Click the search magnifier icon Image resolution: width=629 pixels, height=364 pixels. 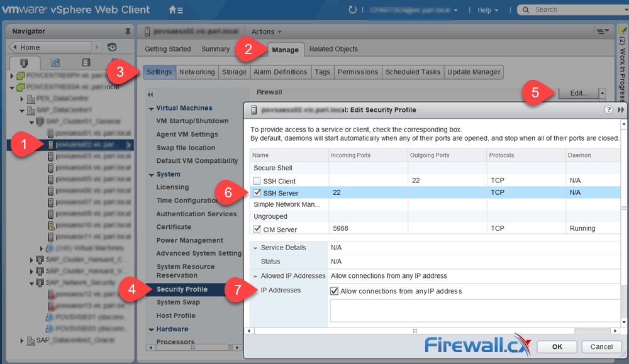[525, 9]
